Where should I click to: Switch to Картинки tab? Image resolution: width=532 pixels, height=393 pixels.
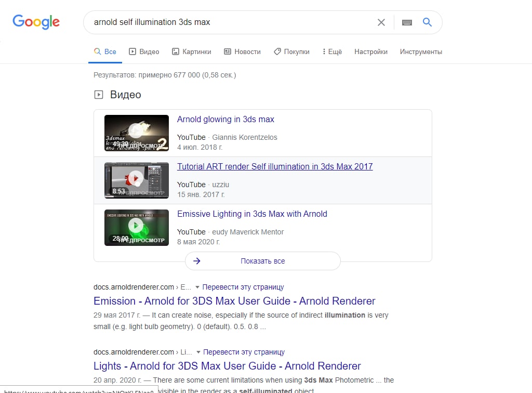click(191, 51)
